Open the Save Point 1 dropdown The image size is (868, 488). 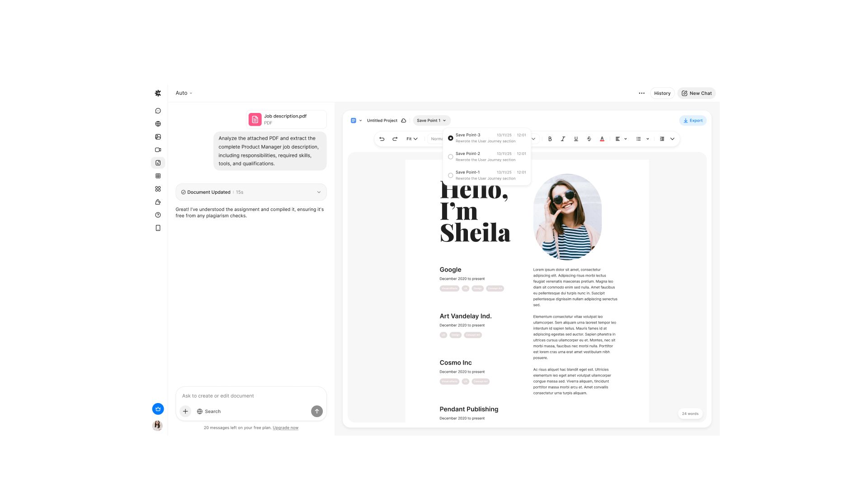tap(431, 120)
